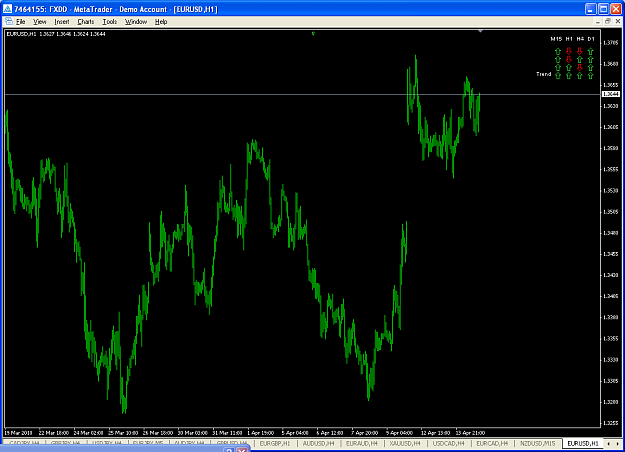Image resolution: width=625 pixels, height=452 pixels.
Task: Click the current price label 1.3644
Action: 610,94
